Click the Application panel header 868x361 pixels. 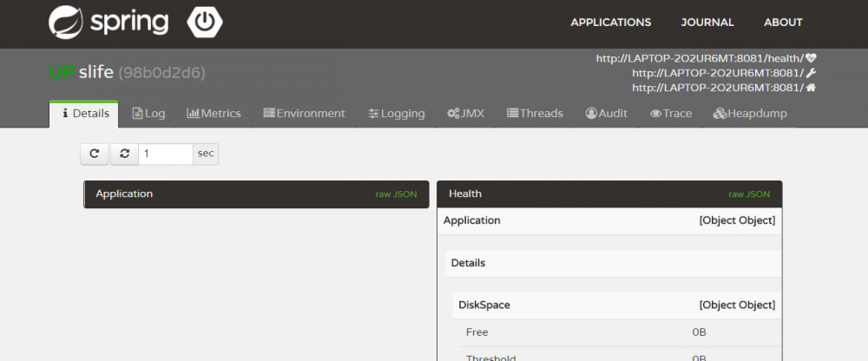click(x=256, y=194)
